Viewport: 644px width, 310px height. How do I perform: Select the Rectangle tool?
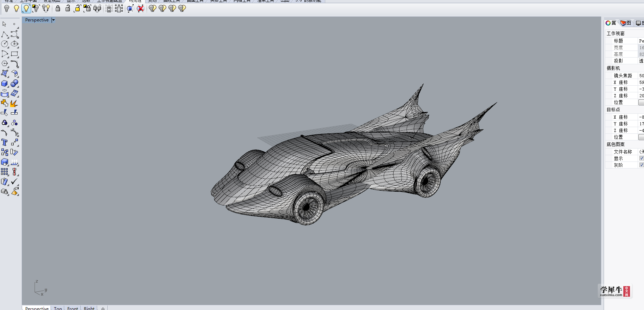point(14,54)
